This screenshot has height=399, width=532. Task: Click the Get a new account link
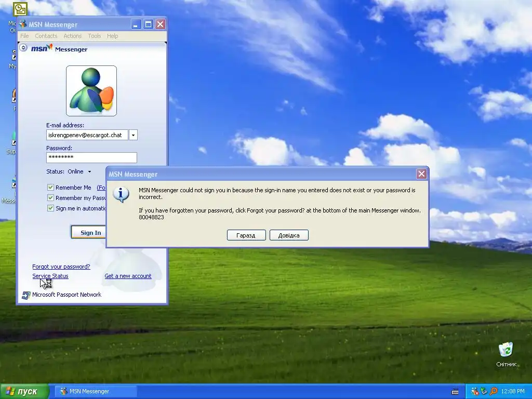click(x=128, y=276)
